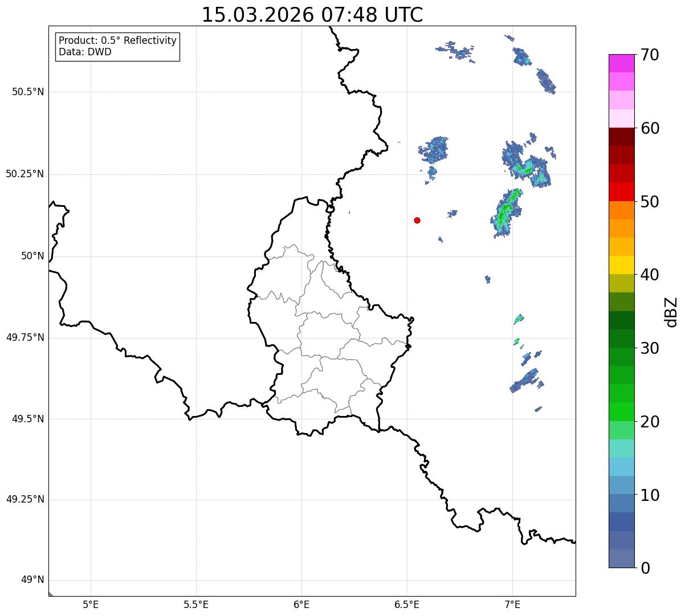
Task: Click the 49°N latitude label
Action: pos(32,580)
